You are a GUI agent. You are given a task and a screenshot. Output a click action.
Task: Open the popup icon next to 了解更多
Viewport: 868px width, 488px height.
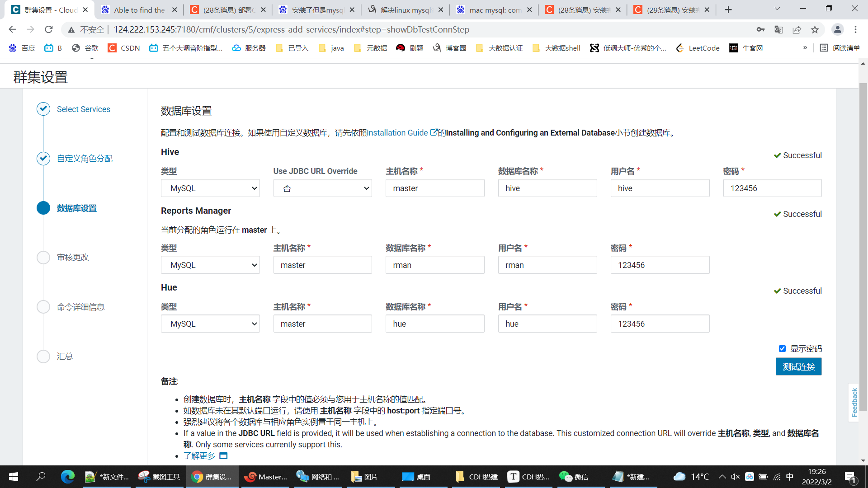tap(223, 456)
